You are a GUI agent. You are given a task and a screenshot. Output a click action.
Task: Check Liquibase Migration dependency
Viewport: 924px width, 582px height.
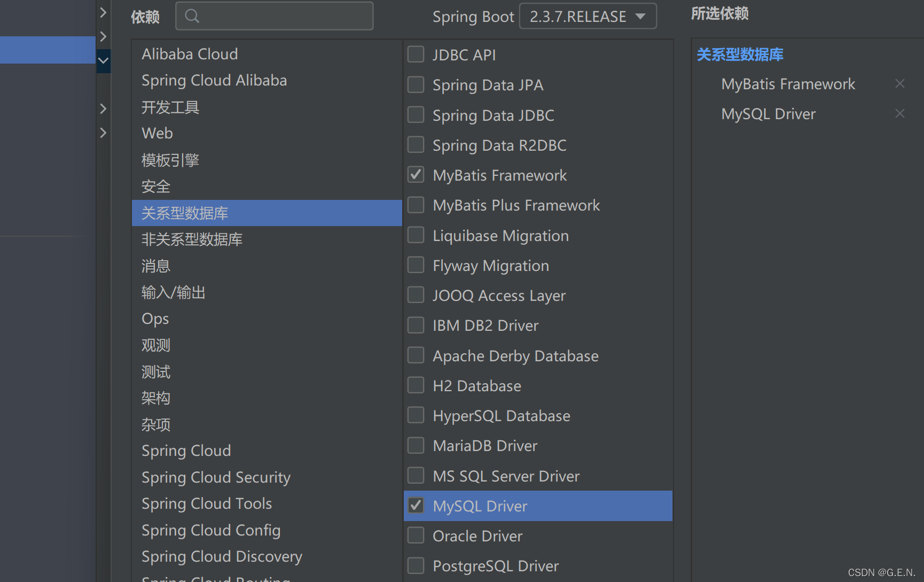click(x=416, y=235)
